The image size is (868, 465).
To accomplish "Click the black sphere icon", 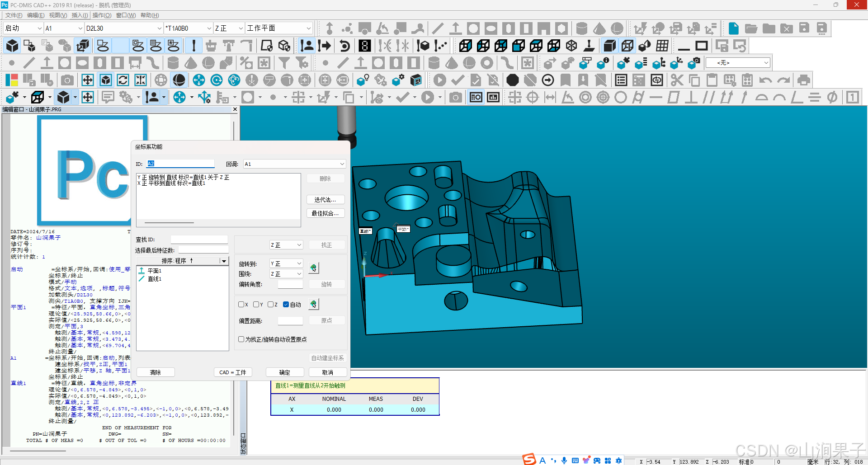I will point(179,80).
